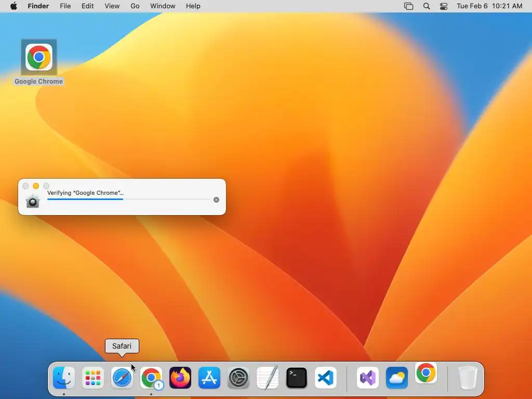Open the View menu
532x399 pixels.
[x=112, y=6]
